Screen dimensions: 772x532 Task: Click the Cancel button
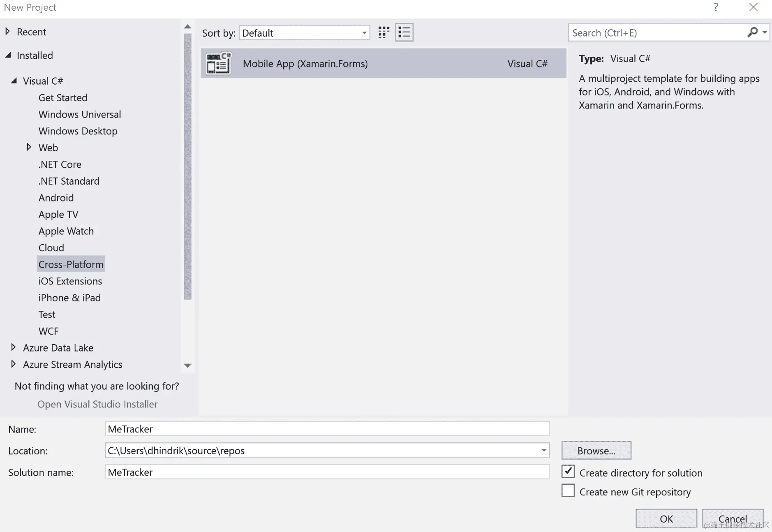click(x=733, y=519)
